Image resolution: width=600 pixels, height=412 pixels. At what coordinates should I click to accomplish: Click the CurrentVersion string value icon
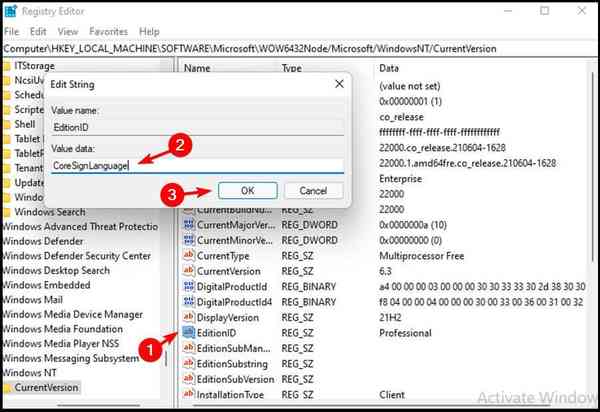(189, 271)
